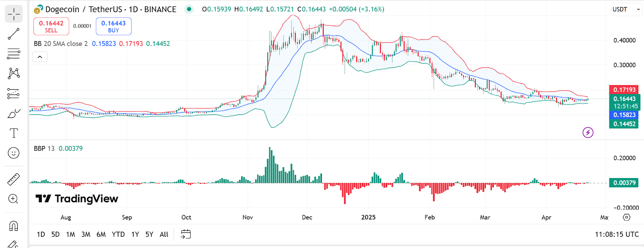Click the 2025 label on time axis
644x248 pixels.
pyautogui.click(x=368, y=217)
